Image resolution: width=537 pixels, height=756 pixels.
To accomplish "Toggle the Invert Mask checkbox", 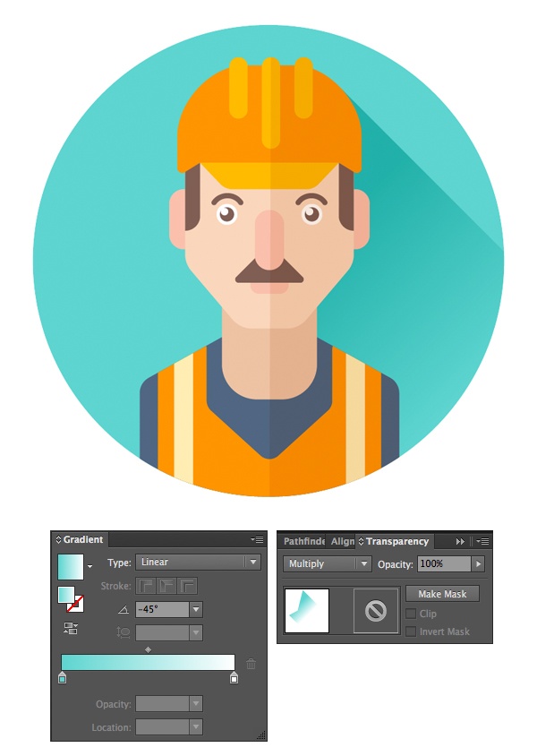I will click(x=411, y=631).
